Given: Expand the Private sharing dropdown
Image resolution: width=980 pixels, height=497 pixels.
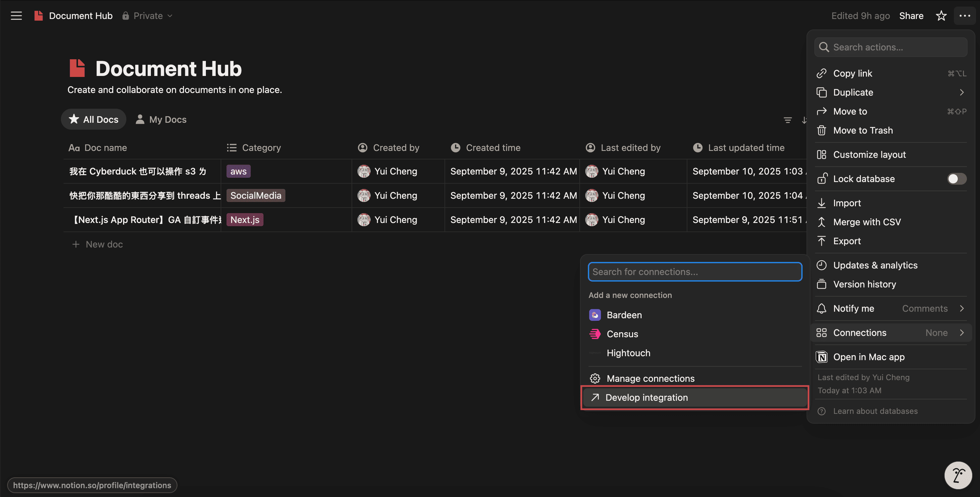Looking at the screenshot, I should (148, 16).
